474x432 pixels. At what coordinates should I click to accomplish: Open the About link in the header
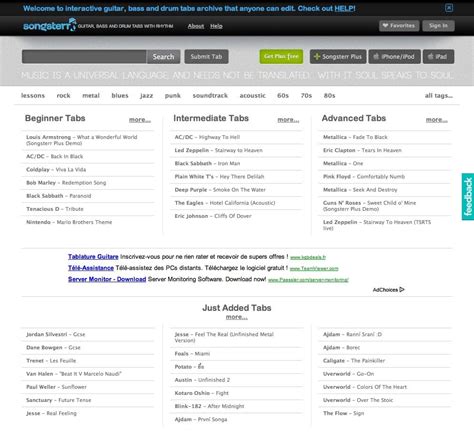(196, 26)
